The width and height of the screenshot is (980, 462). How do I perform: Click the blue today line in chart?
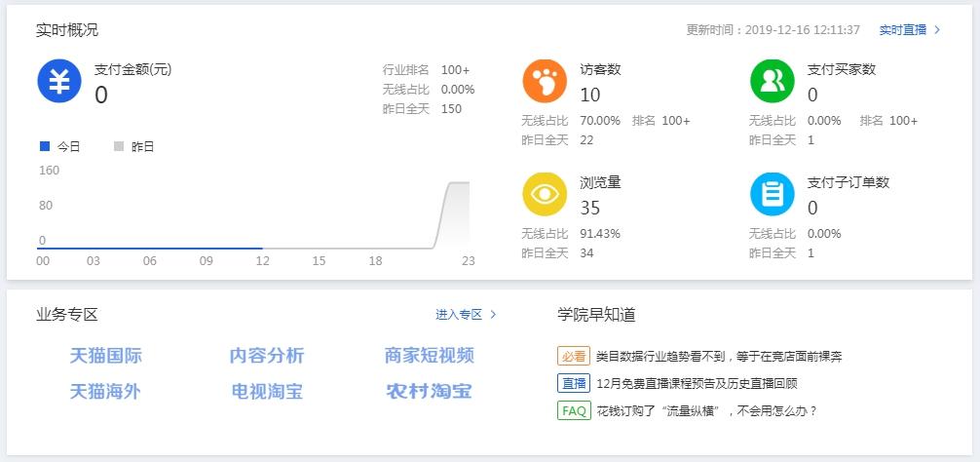pyautogui.click(x=149, y=249)
